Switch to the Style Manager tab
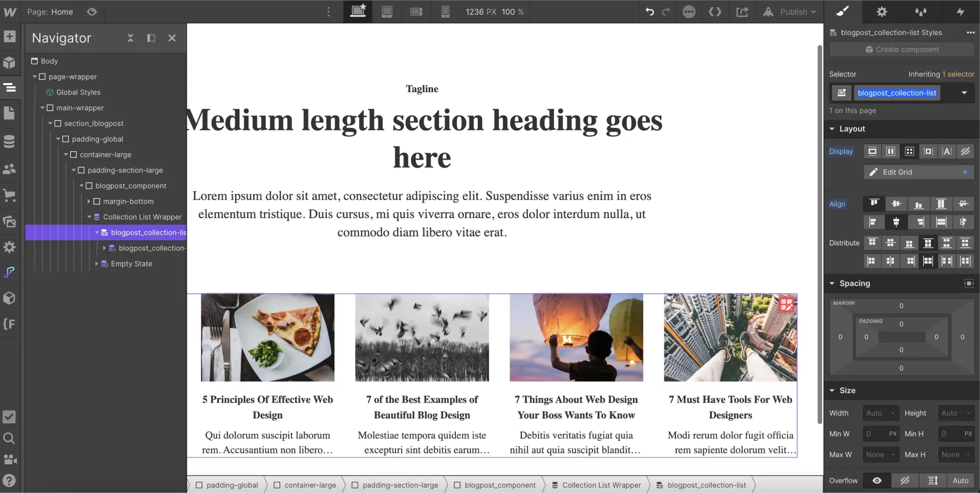The image size is (980, 493). 921,12
